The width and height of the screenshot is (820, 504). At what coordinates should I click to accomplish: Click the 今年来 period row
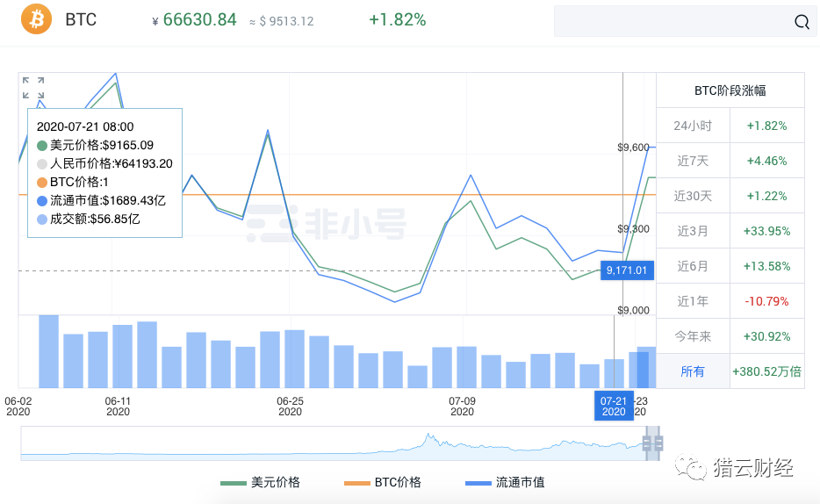(x=730, y=336)
